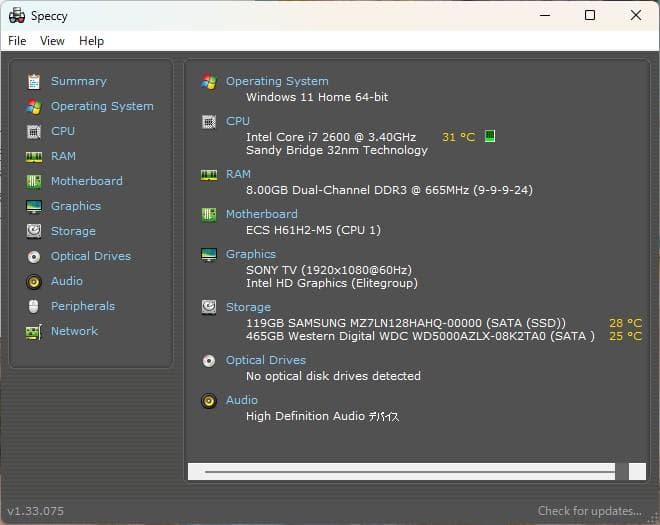This screenshot has height=525, width=660.
Task: Click the Storage drive icon in summary panel
Action: (x=209, y=307)
